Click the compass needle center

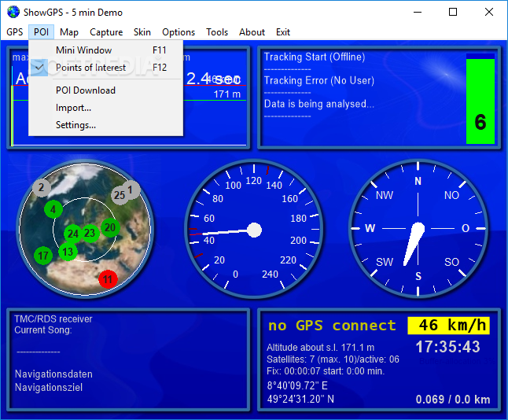coord(418,228)
